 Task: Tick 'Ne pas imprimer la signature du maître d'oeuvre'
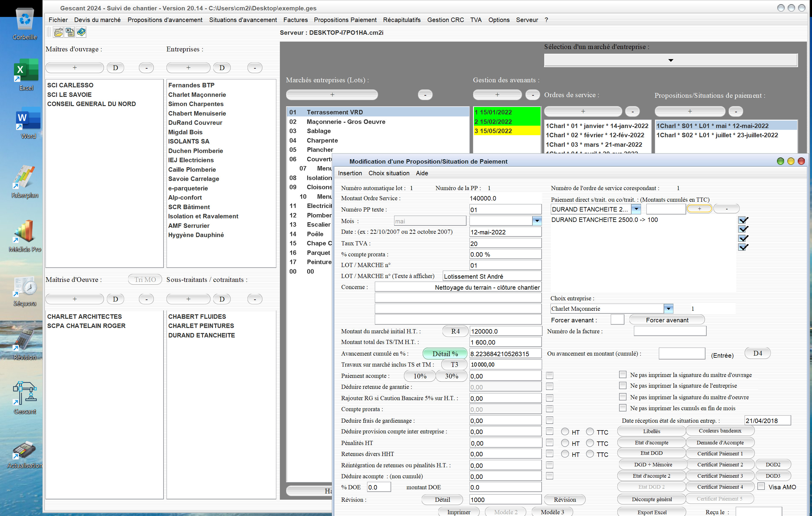pos(623,397)
